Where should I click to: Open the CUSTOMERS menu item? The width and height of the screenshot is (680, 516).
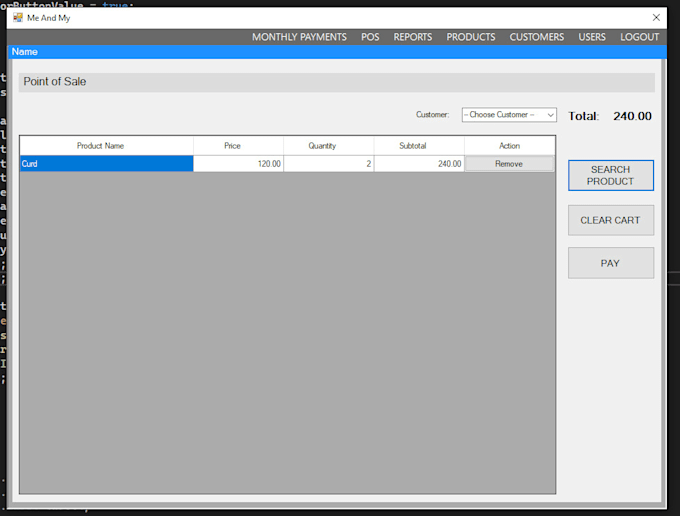click(536, 37)
